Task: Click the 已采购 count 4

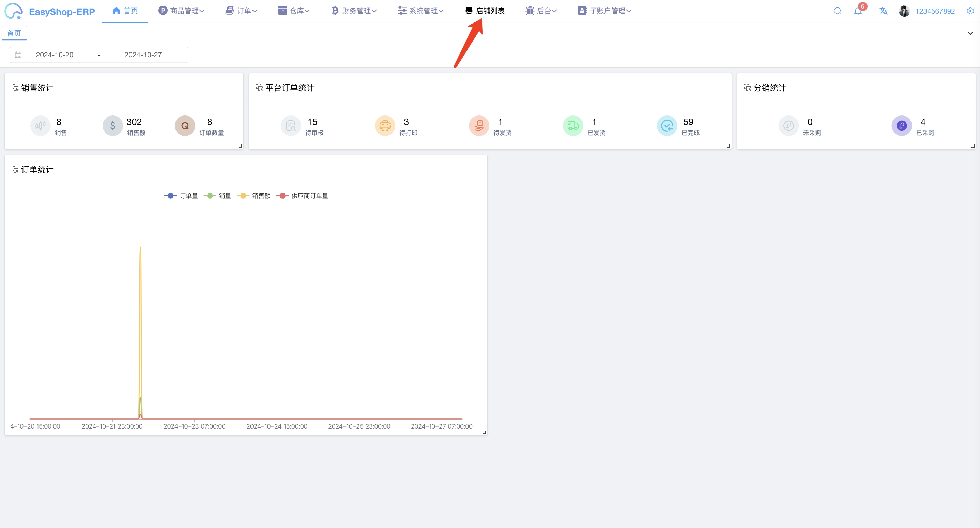Action: point(923,122)
